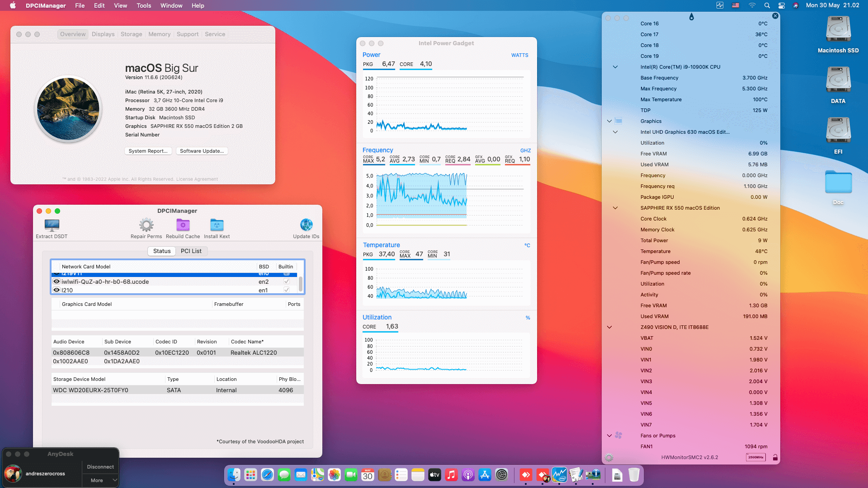
Task: Click the Install Kext icon
Action: (x=217, y=225)
